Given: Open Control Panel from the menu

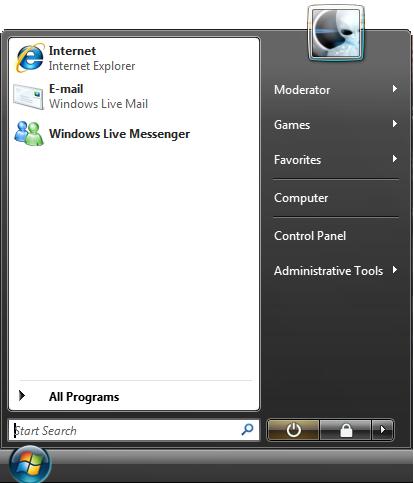Looking at the screenshot, I should [x=336, y=236].
